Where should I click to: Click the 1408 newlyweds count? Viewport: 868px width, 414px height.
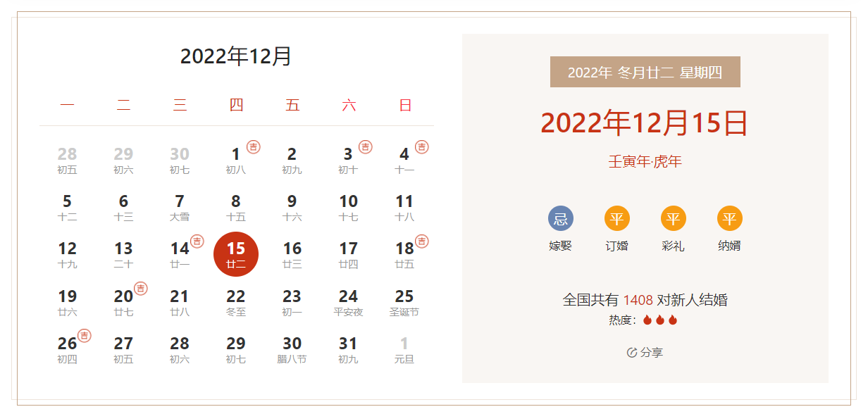coord(638,300)
